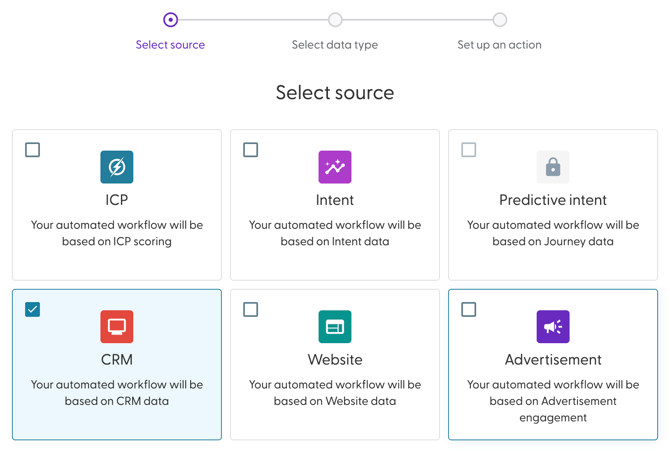
Task: Click the teal Website browser icon
Action: (x=335, y=327)
